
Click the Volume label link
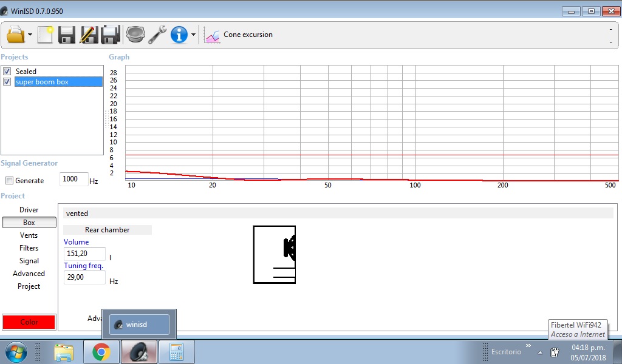(76, 242)
